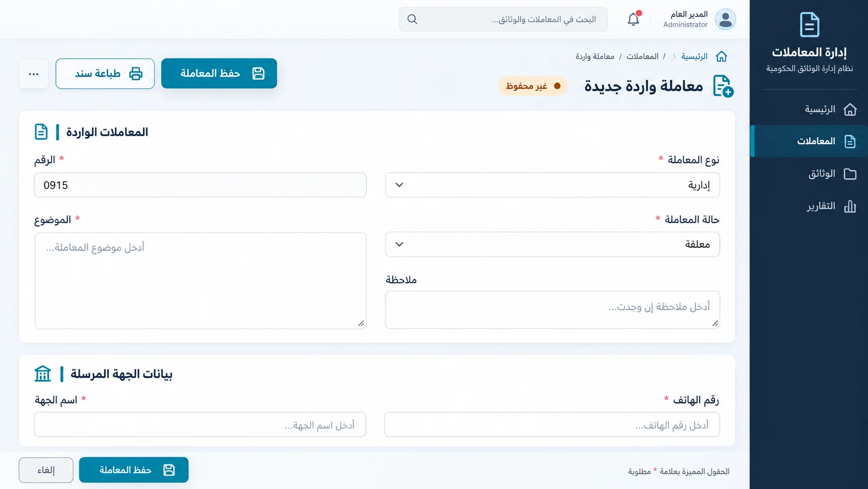Screen dimensions: 868x489
Task: Focus the رقم الهاتف input field
Action: tap(552, 425)
